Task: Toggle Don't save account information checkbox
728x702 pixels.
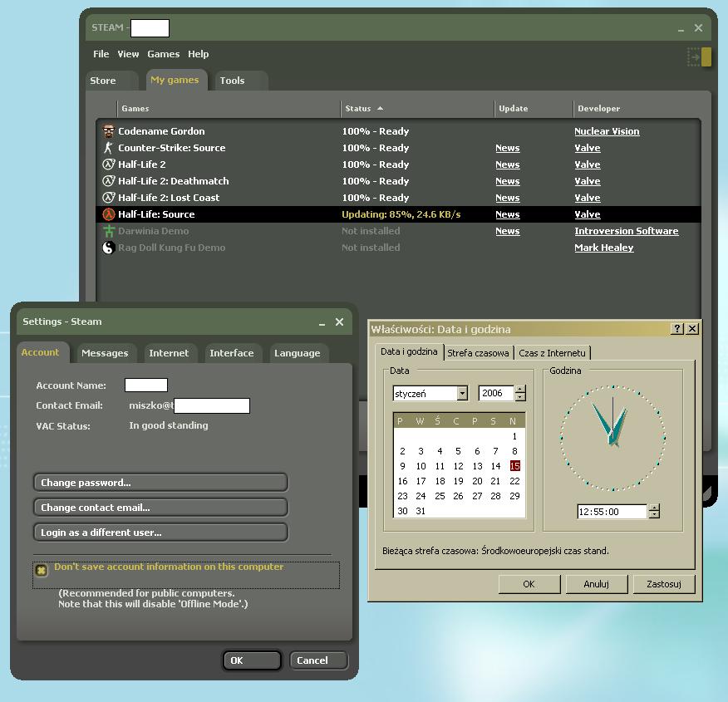Action: tap(42, 570)
